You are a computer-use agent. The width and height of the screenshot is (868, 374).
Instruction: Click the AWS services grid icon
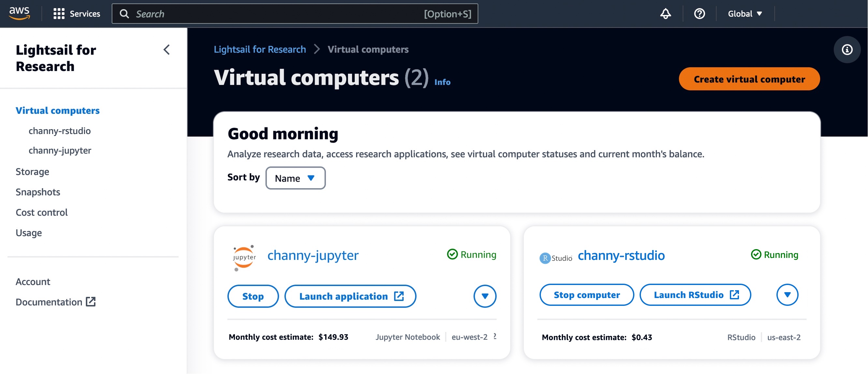coord(58,13)
